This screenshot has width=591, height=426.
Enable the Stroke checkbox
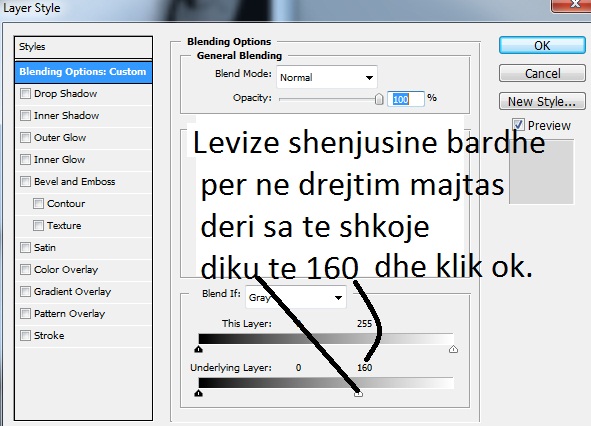pyautogui.click(x=26, y=336)
